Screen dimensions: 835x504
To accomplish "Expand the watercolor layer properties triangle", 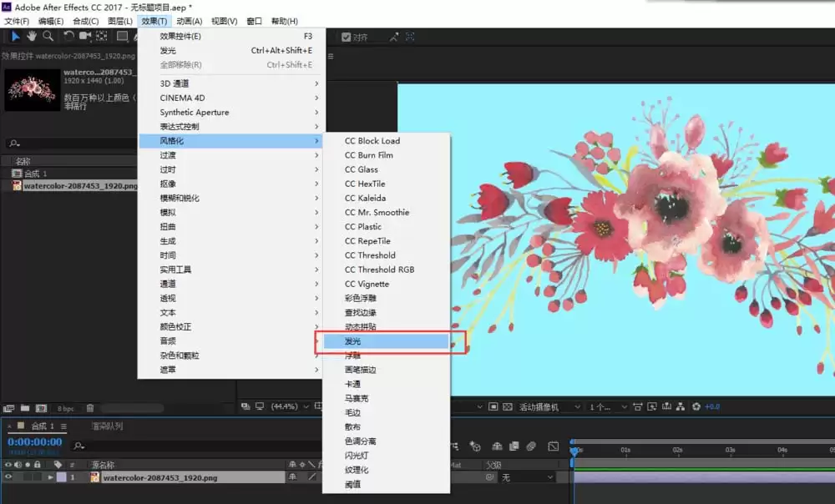I will [51, 477].
